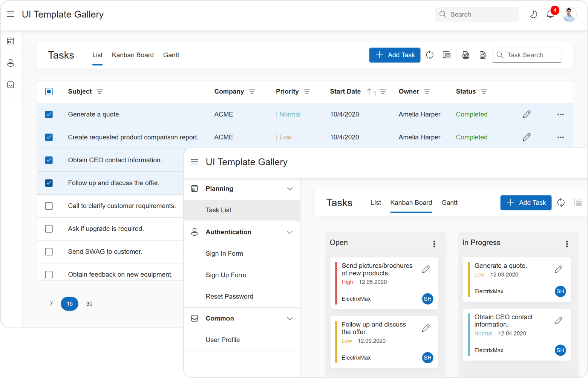Switch to the Gantt tab in lower panel
The height and width of the screenshot is (378, 588).
[449, 203]
